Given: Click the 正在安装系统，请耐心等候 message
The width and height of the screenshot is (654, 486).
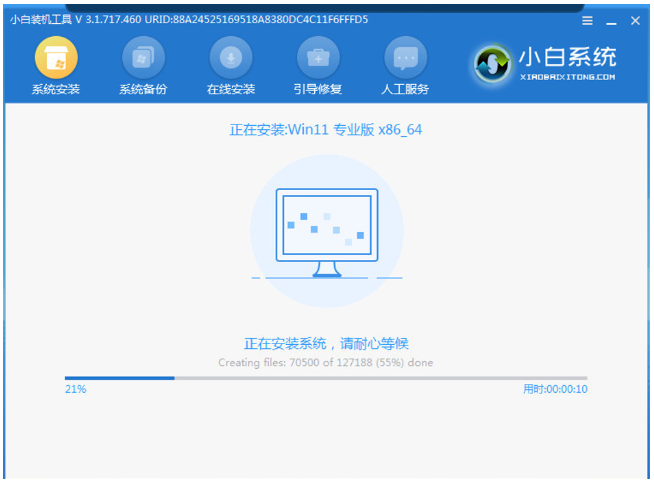Looking at the screenshot, I should pyautogui.click(x=326, y=344).
